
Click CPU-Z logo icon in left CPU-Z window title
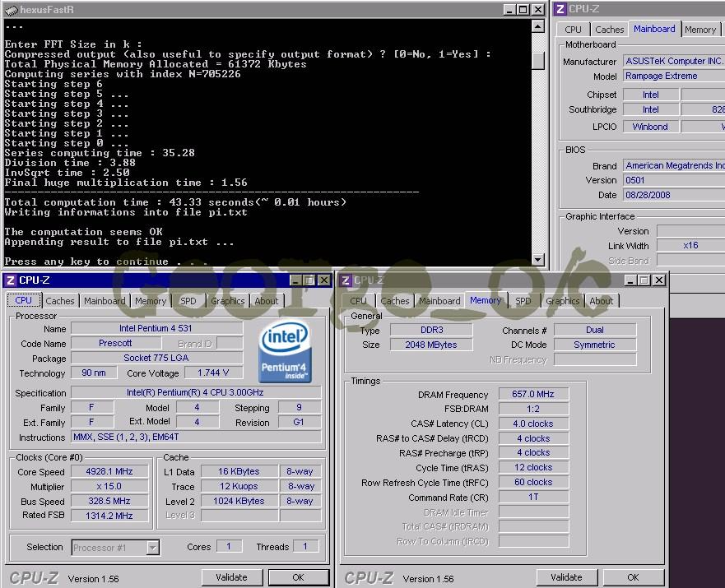pos(11,280)
